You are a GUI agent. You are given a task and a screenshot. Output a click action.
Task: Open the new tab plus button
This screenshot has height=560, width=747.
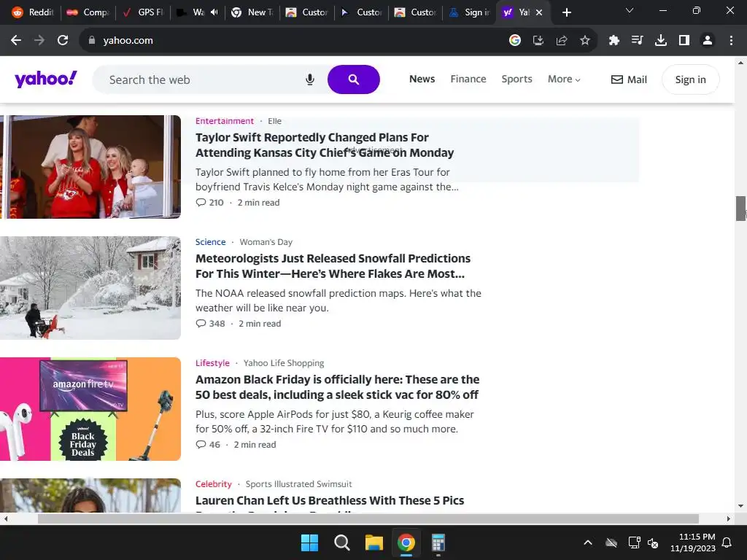[x=566, y=12]
